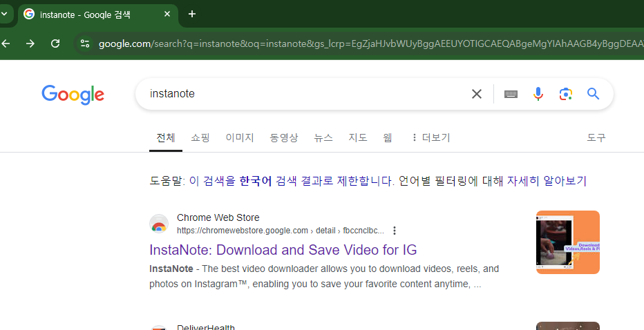Switch to the 웹 tab

tap(388, 138)
